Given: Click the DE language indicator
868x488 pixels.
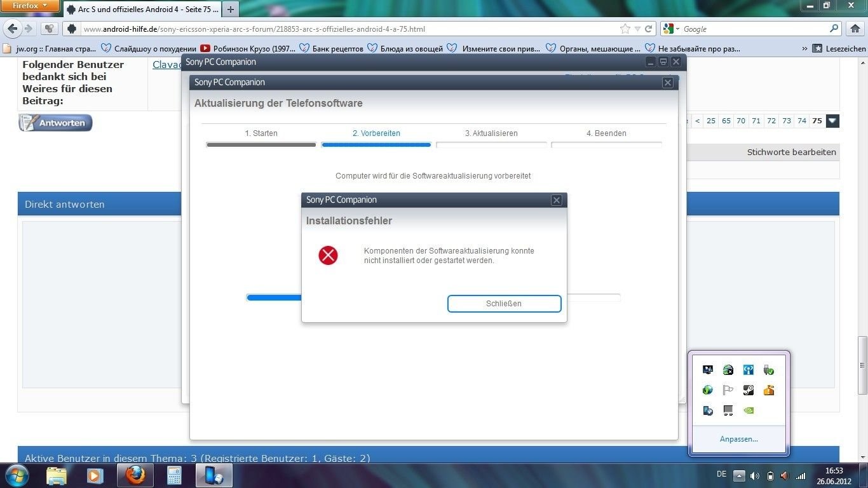Looking at the screenshot, I should click(x=721, y=474).
